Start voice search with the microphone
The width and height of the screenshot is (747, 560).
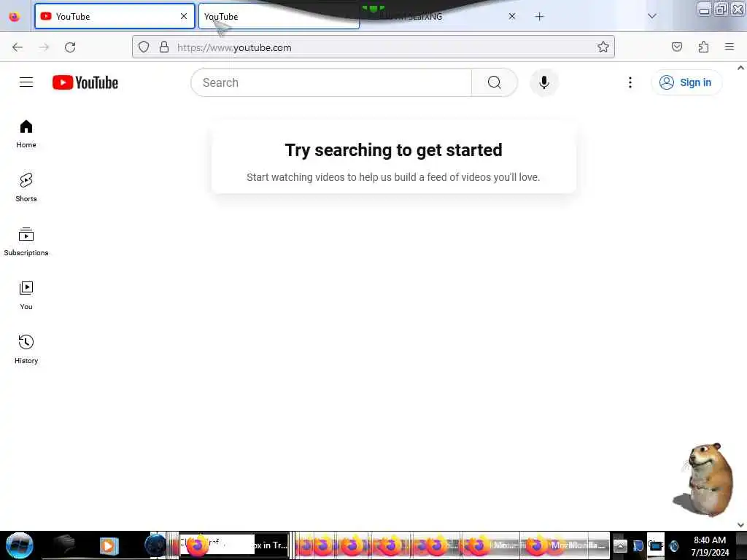(x=543, y=82)
